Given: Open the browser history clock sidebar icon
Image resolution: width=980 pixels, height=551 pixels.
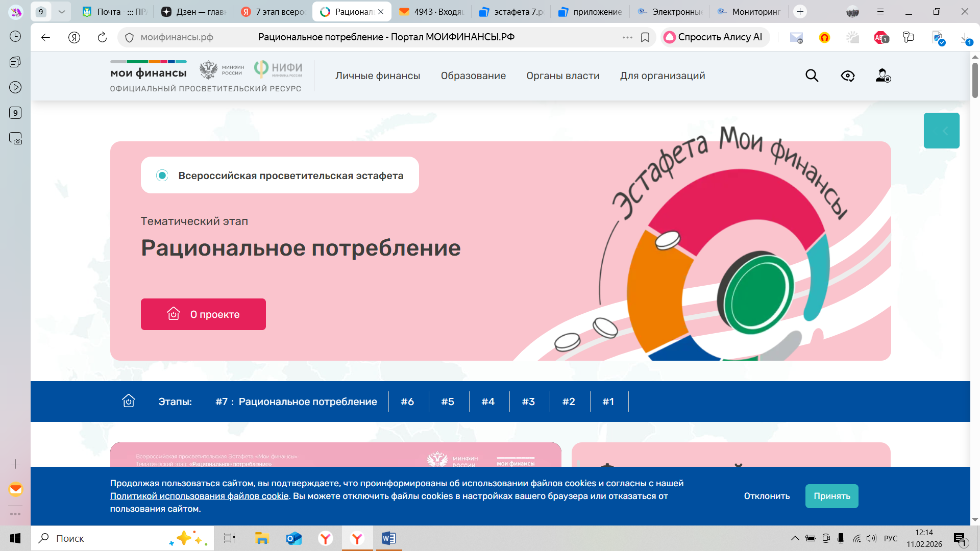Looking at the screenshot, I should tap(15, 36).
